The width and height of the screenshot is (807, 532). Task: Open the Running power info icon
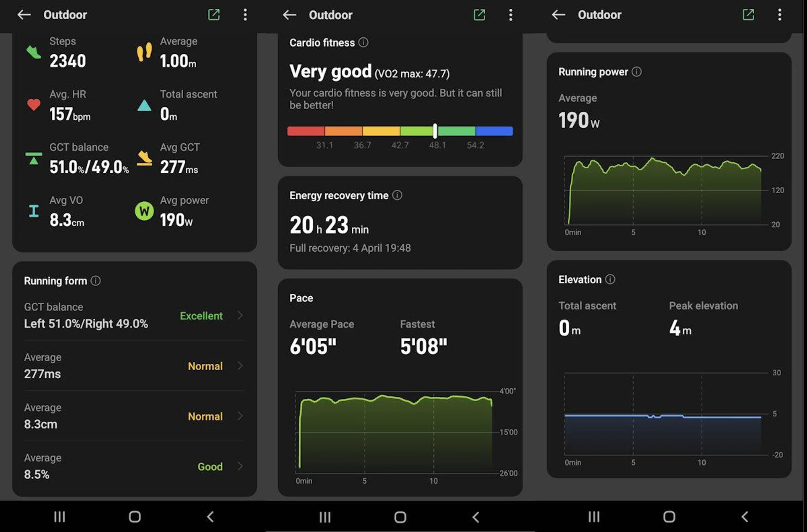click(636, 72)
